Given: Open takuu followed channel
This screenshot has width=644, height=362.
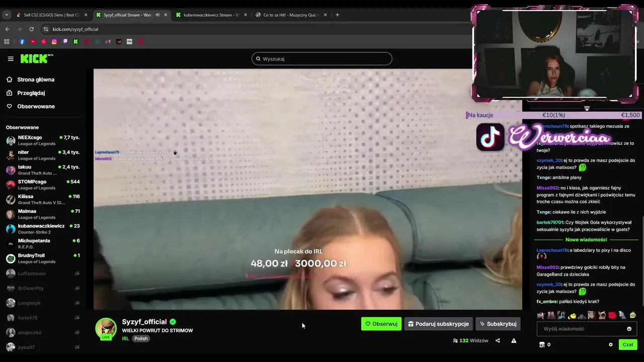Looking at the screenshot, I should click(x=43, y=170).
